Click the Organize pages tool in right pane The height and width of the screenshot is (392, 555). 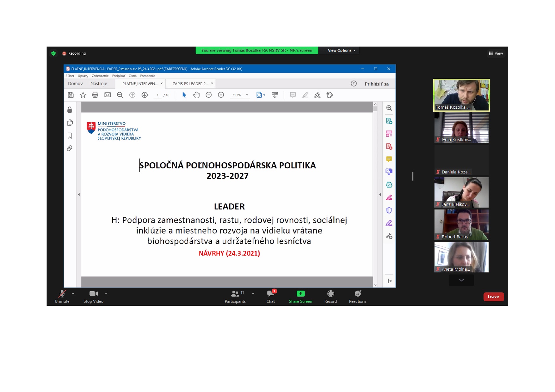coord(389,134)
